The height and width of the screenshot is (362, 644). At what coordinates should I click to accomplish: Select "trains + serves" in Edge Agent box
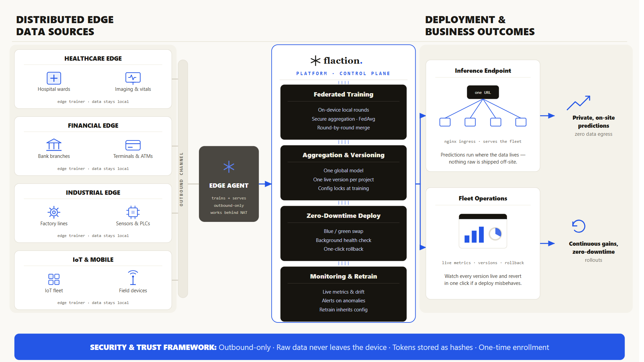(x=229, y=198)
